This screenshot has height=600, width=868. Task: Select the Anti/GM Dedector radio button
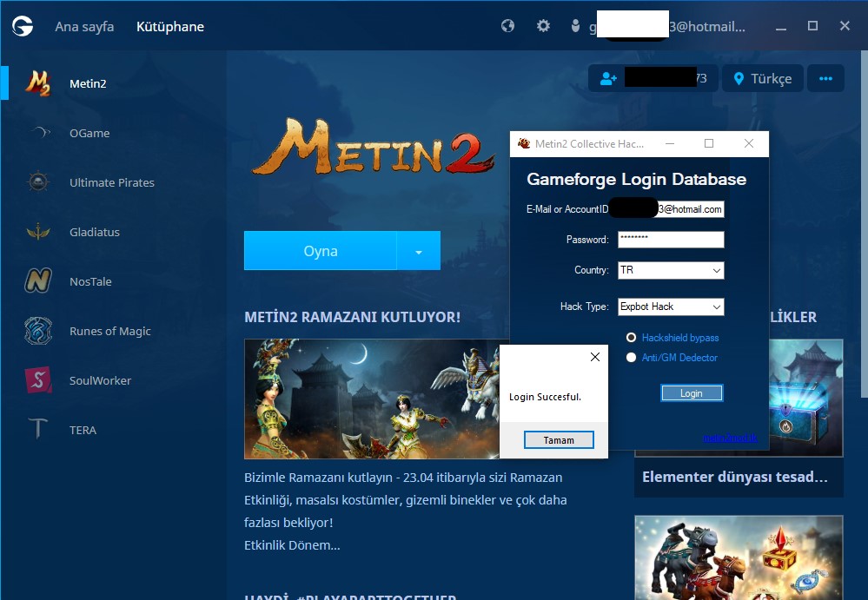pos(631,357)
